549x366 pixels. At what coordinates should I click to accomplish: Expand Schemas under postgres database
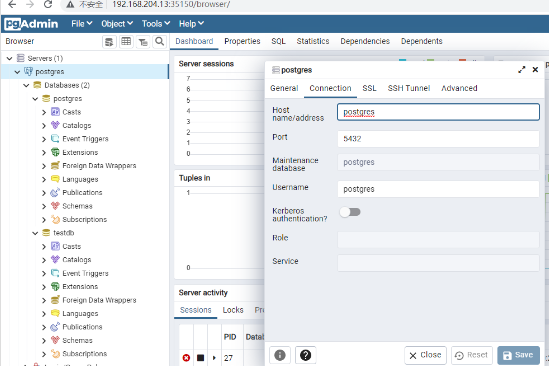point(44,206)
